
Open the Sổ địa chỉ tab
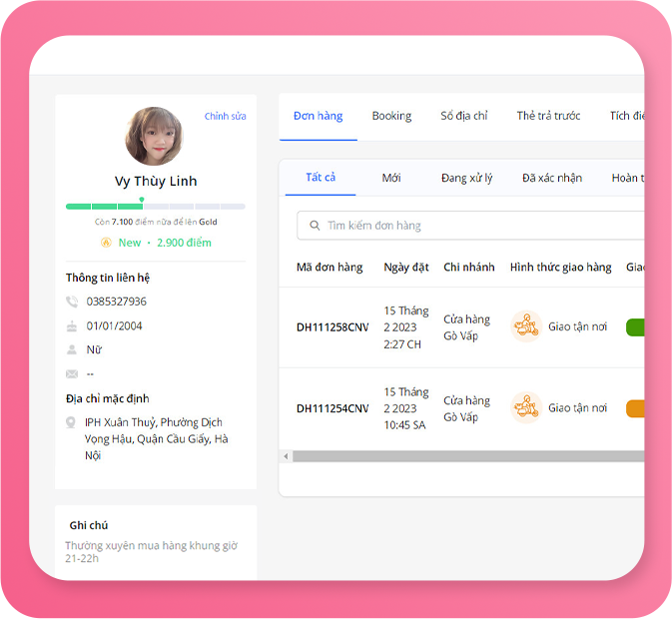tap(464, 116)
